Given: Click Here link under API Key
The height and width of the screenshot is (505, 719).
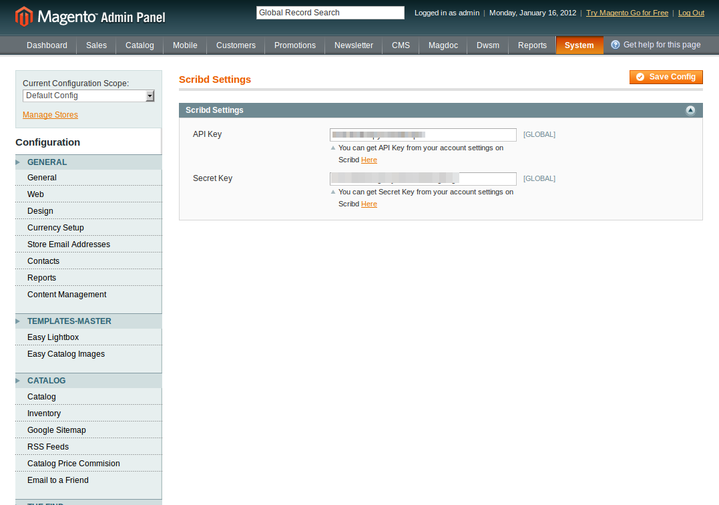Looking at the screenshot, I should click(369, 160).
